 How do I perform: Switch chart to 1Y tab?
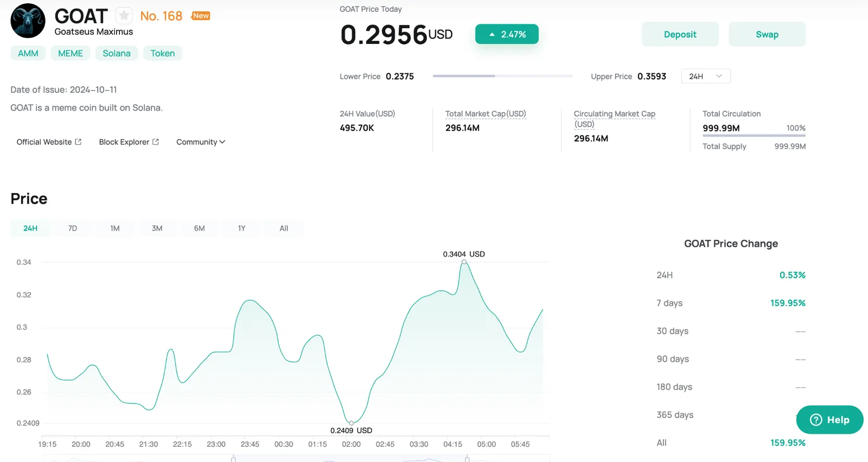tap(242, 228)
